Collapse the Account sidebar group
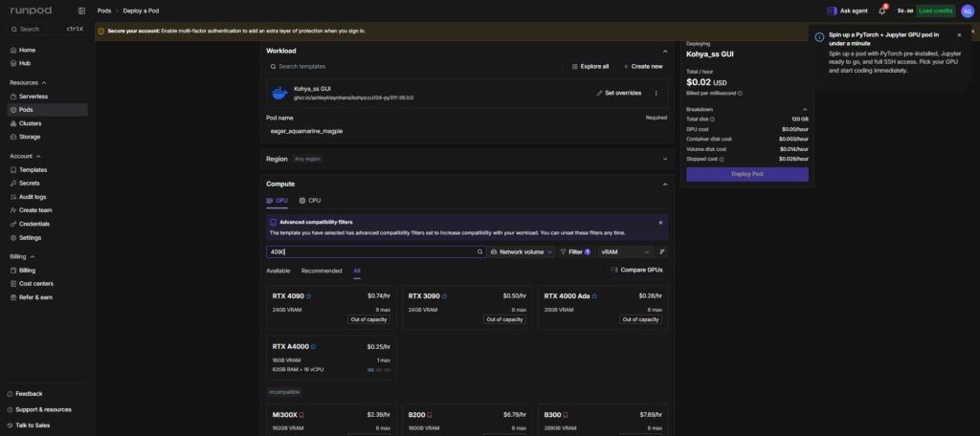Image resolution: width=980 pixels, height=436 pixels. click(x=26, y=156)
